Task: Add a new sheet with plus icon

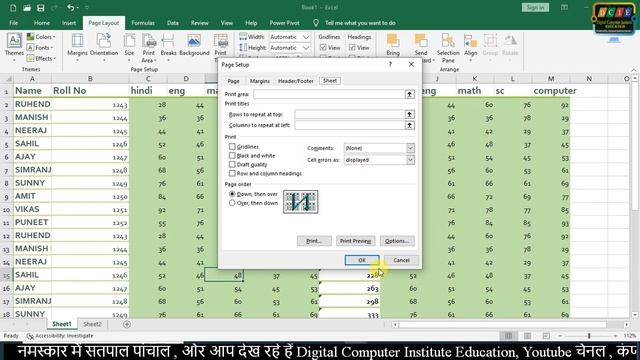Action: [127, 324]
